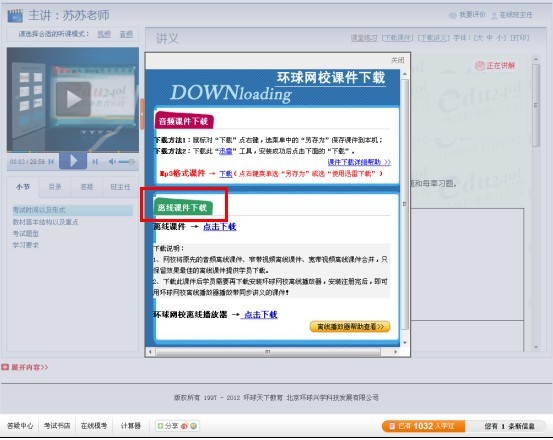Open the 在线班主任 contact icon link
The height and width of the screenshot is (440, 553).
(x=512, y=15)
